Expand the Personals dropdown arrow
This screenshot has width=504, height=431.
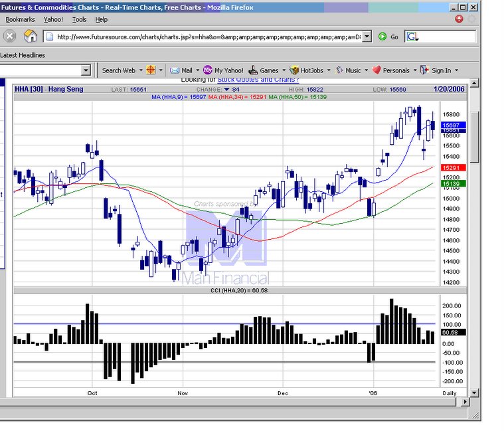[415, 70]
